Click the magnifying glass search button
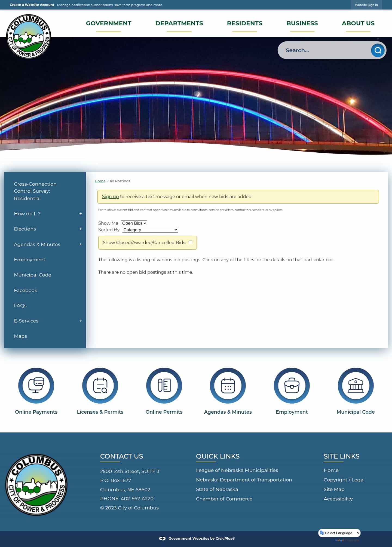The height and width of the screenshot is (547, 392). click(378, 50)
